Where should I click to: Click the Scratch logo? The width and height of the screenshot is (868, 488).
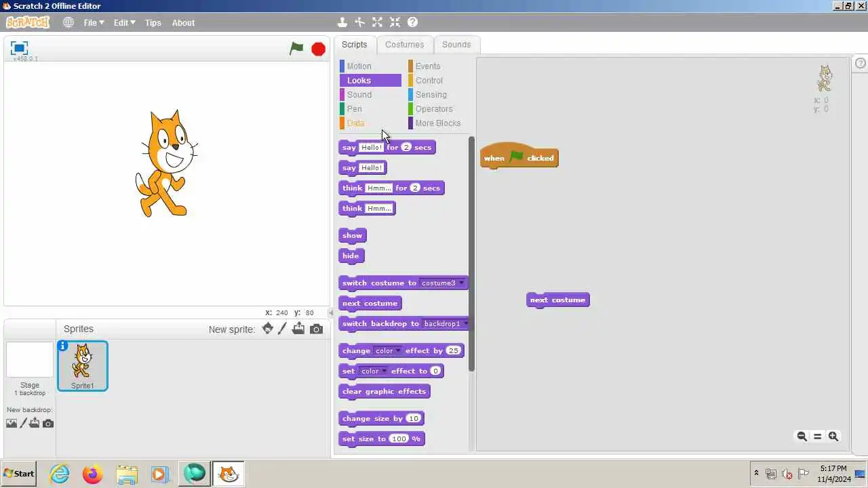[28, 22]
